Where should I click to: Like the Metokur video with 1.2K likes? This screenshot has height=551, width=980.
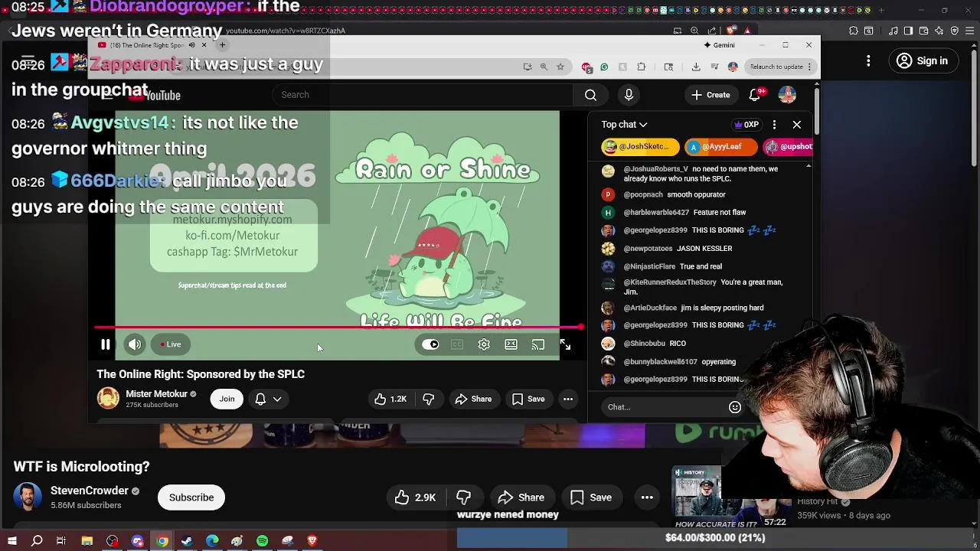pos(390,399)
